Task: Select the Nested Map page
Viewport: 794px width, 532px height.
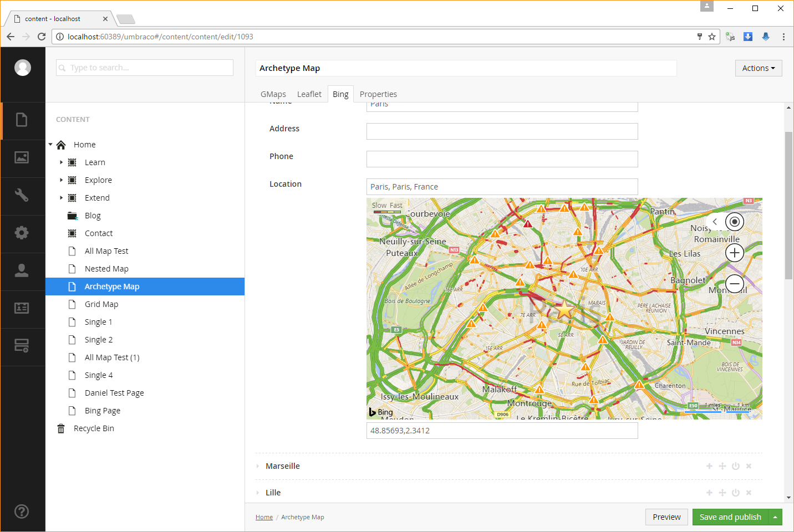Action: [106, 269]
